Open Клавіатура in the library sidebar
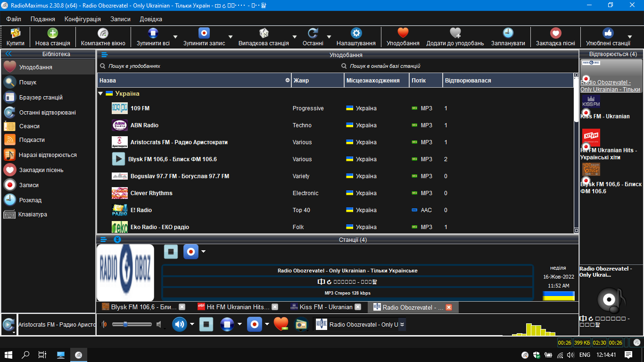Image resolution: width=644 pixels, height=362 pixels. [48, 214]
